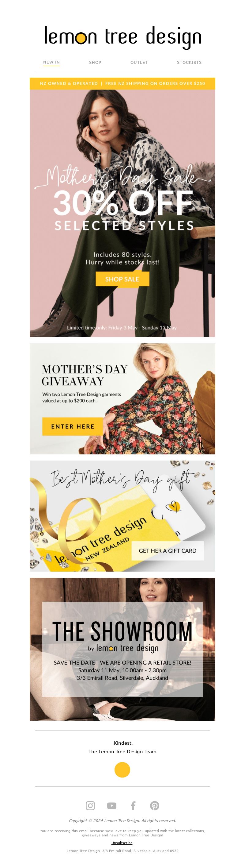Viewport: 245px width, 868px height.
Task: Go to the SHOP navigation item
Action: (95, 62)
